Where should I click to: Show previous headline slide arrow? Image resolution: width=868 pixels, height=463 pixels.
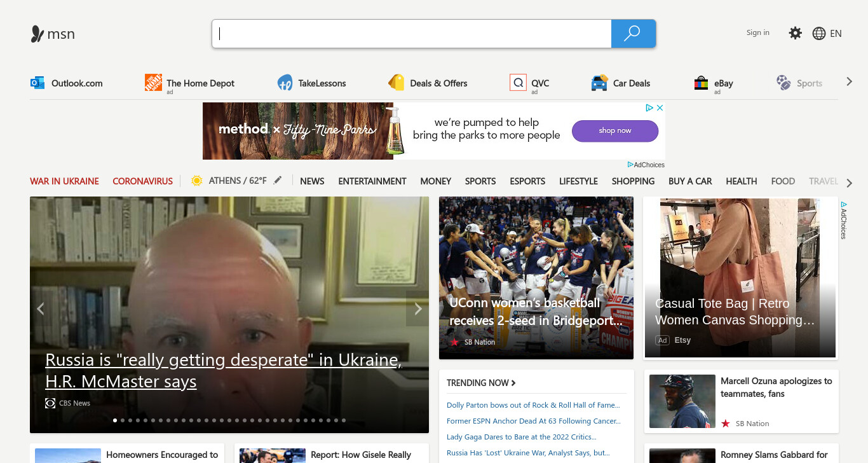(x=41, y=309)
